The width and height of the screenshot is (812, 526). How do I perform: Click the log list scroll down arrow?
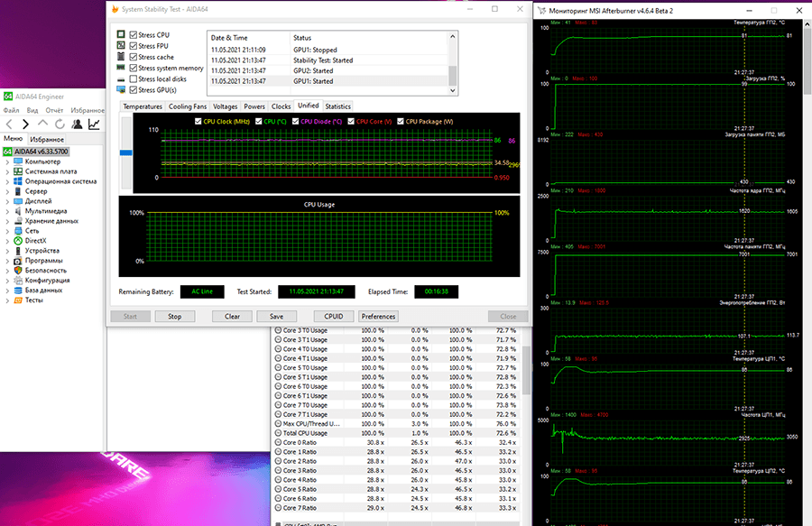453,90
